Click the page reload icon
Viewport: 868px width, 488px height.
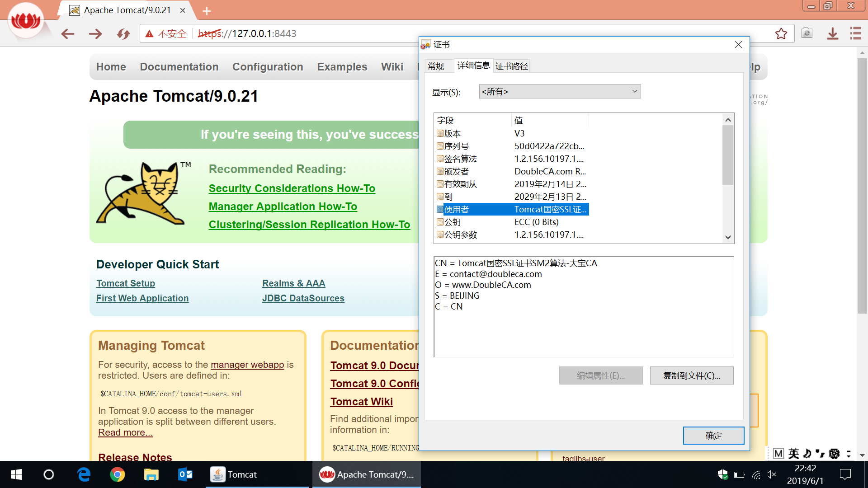[x=123, y=34]
